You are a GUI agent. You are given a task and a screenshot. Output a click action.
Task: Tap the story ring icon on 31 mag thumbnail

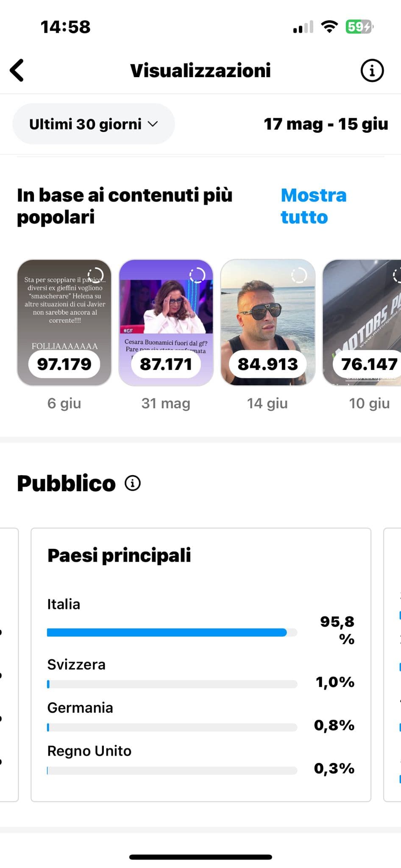coord(197,275)
